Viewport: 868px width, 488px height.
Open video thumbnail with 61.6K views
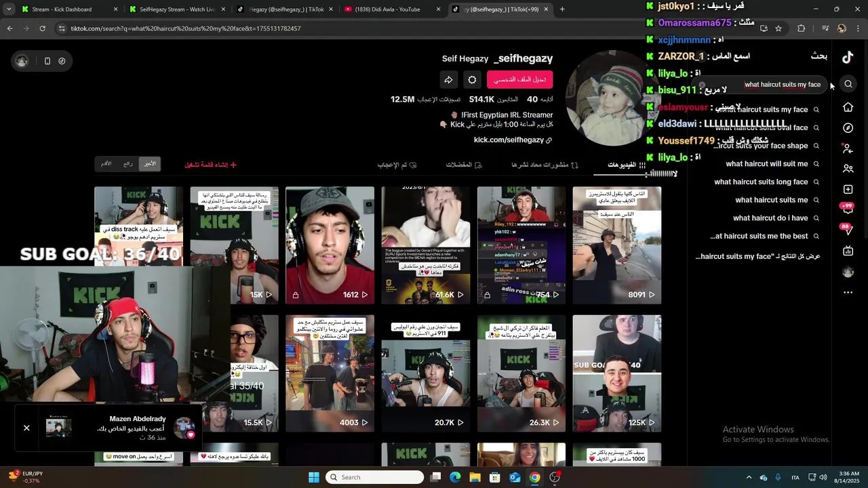click(425, 245)
